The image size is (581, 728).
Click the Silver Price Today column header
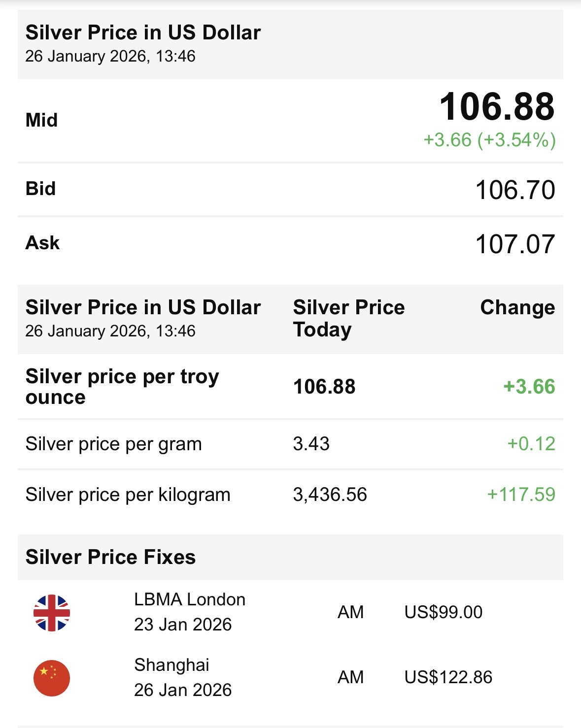pyautogui.click(x=349, y=318)
